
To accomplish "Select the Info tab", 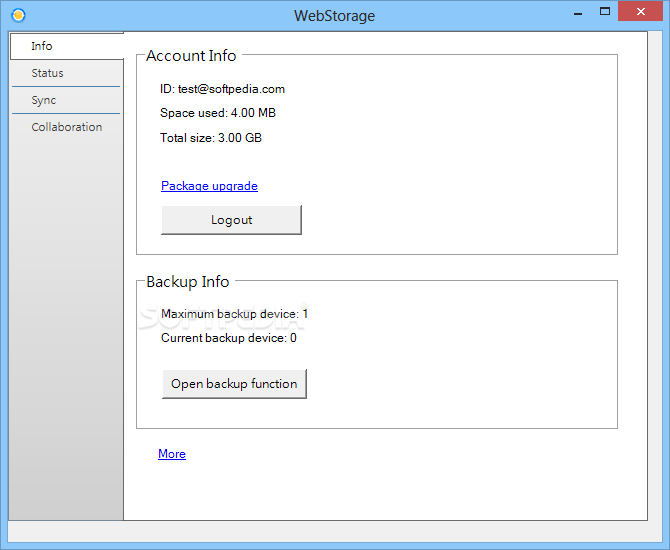I will coord(67,46).
